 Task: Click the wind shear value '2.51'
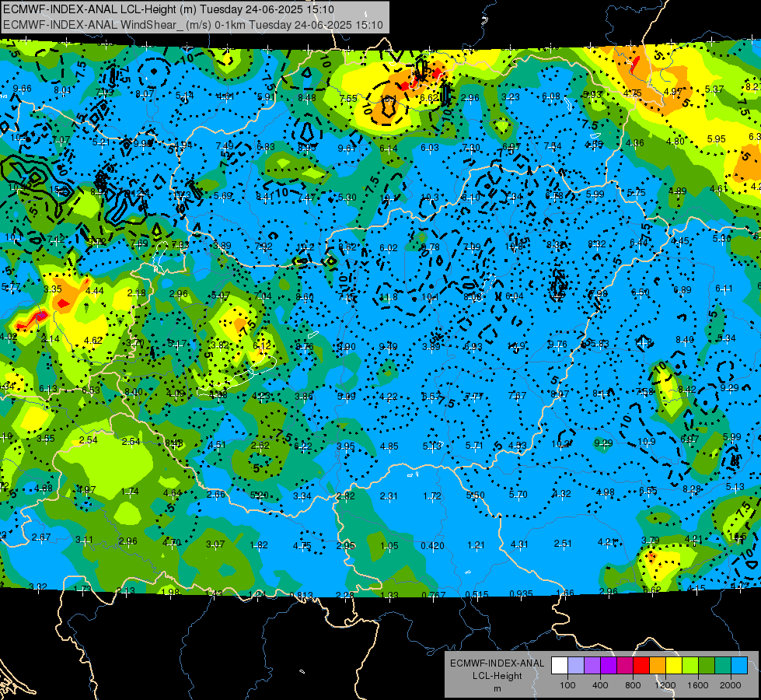[563, 543]
